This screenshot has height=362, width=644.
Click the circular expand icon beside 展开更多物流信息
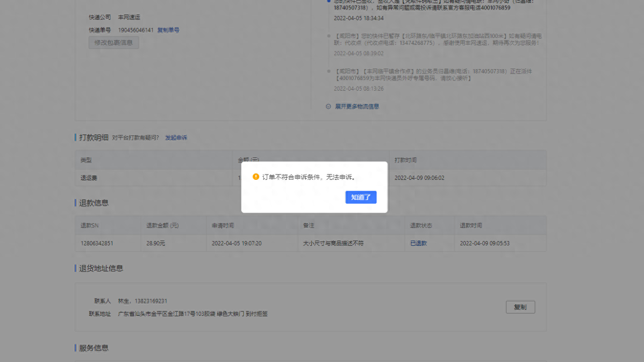[x=328, y=106]
